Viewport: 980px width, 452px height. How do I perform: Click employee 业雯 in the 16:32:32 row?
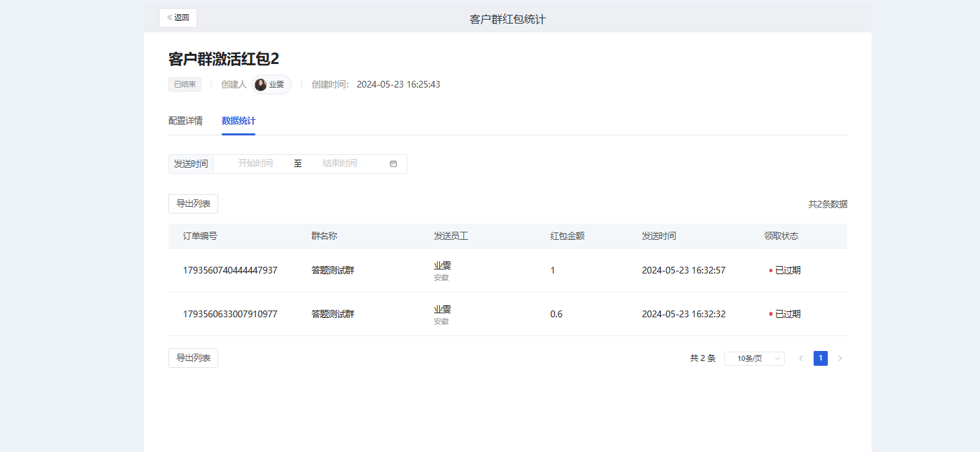click(443, 309)
